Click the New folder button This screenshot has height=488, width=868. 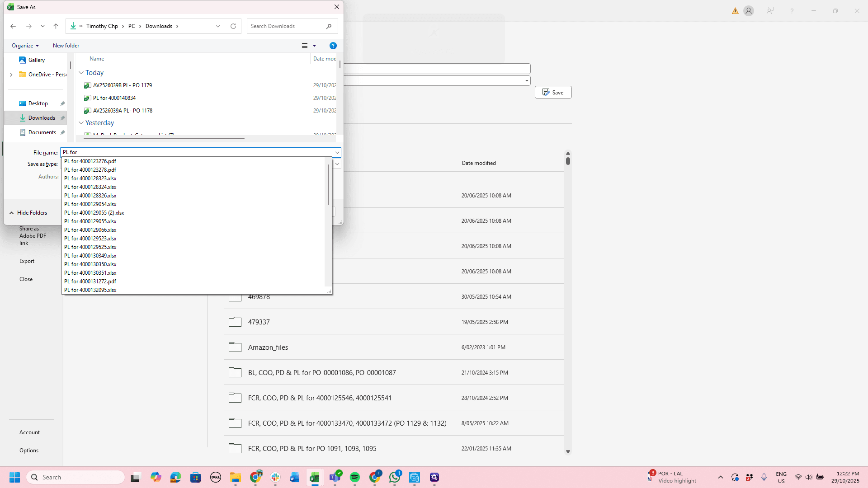point(66,46)
